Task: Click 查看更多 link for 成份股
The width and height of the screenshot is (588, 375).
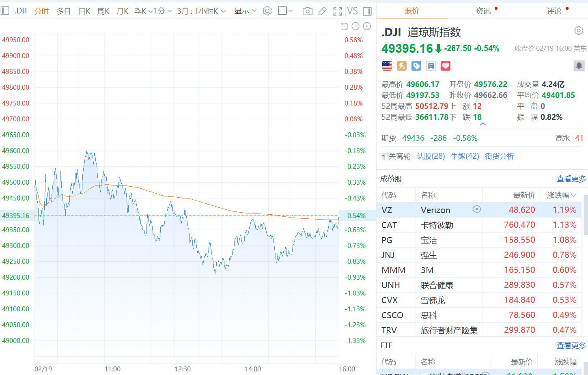Action: click(x=571, y=179)
